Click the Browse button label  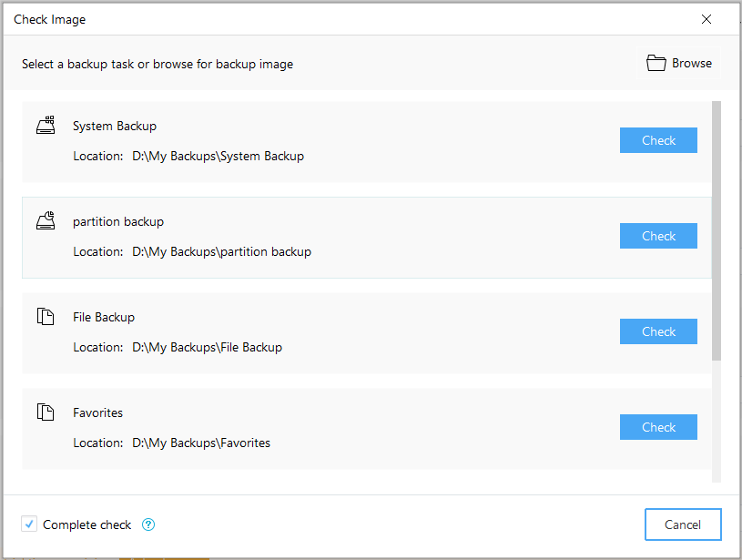pyautogui.click(x=692, y=63)
